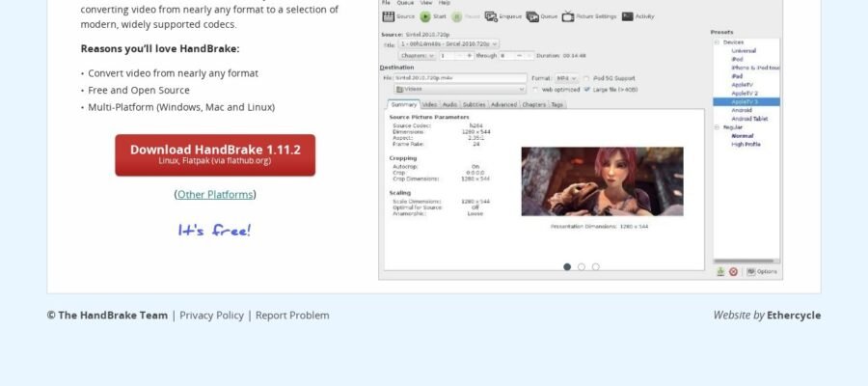Click the green Start encode icon
The width and height of the screenshot is (868, 386).
424,16
